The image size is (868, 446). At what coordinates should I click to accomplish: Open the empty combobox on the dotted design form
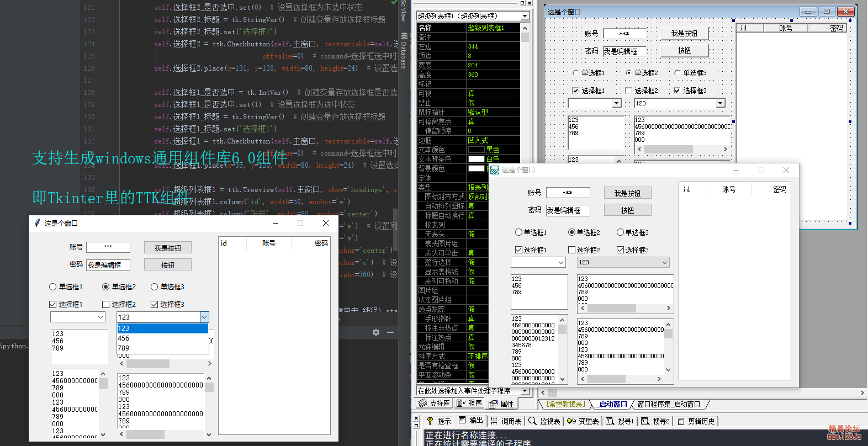pos(617,103)
